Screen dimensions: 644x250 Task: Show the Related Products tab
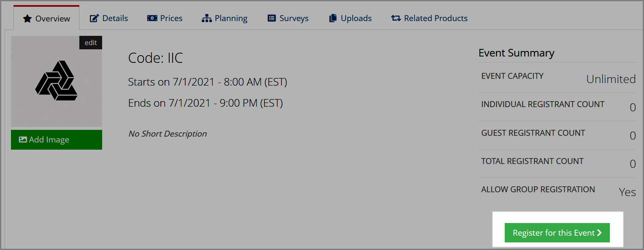[429, 18]
